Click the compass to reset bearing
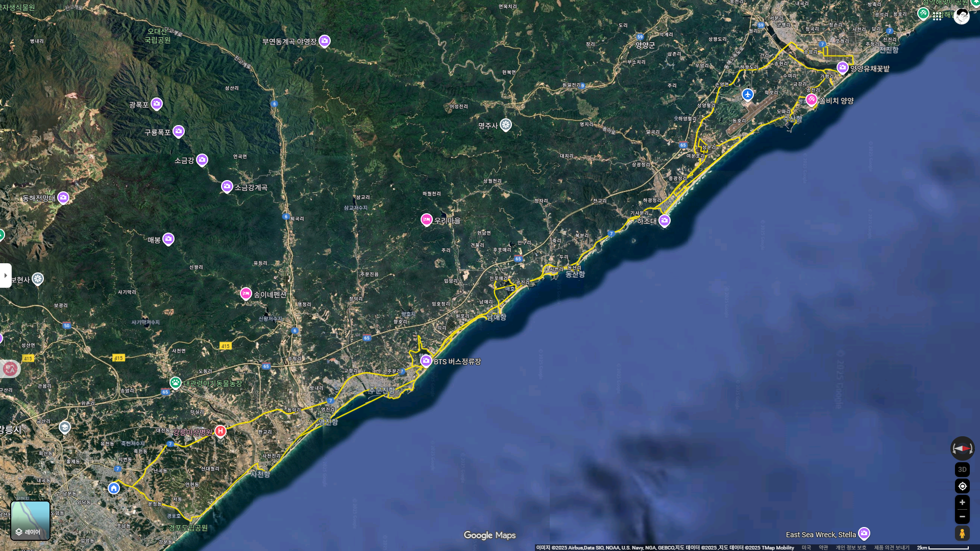This screenshot has height=551, width=980. pos(962,448)
